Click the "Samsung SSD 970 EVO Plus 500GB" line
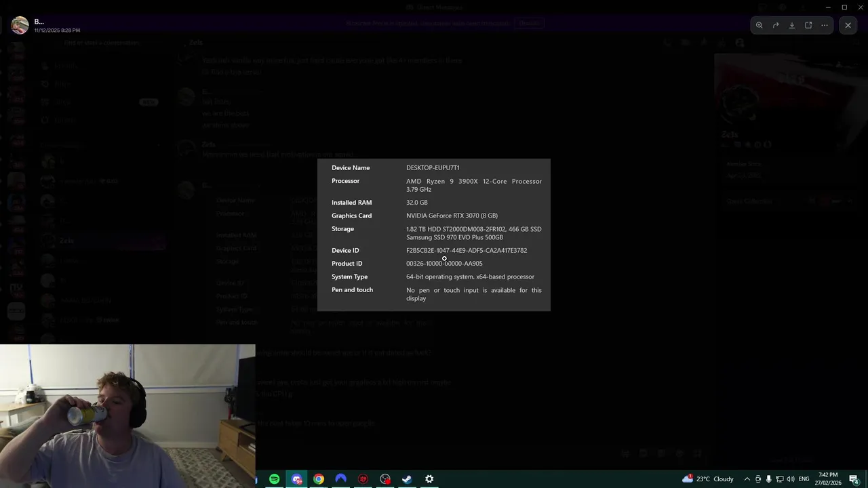 tap(454, 238)
